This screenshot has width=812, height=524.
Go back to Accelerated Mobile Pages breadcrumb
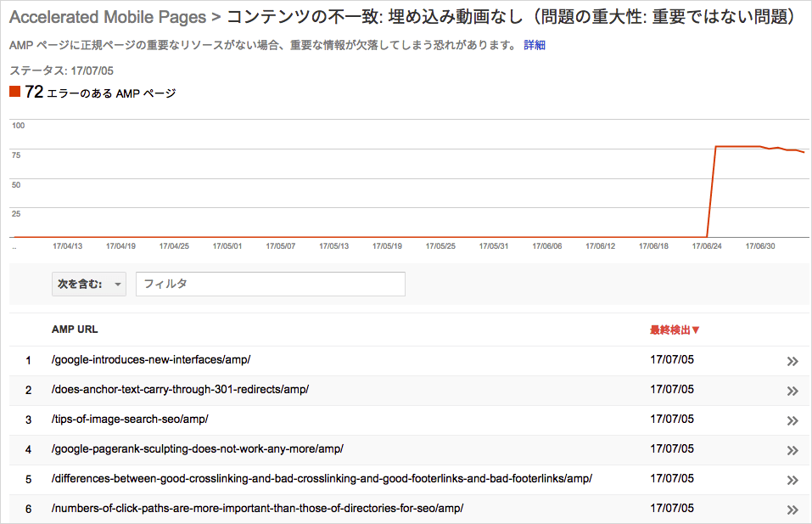(x=108, y=17)
